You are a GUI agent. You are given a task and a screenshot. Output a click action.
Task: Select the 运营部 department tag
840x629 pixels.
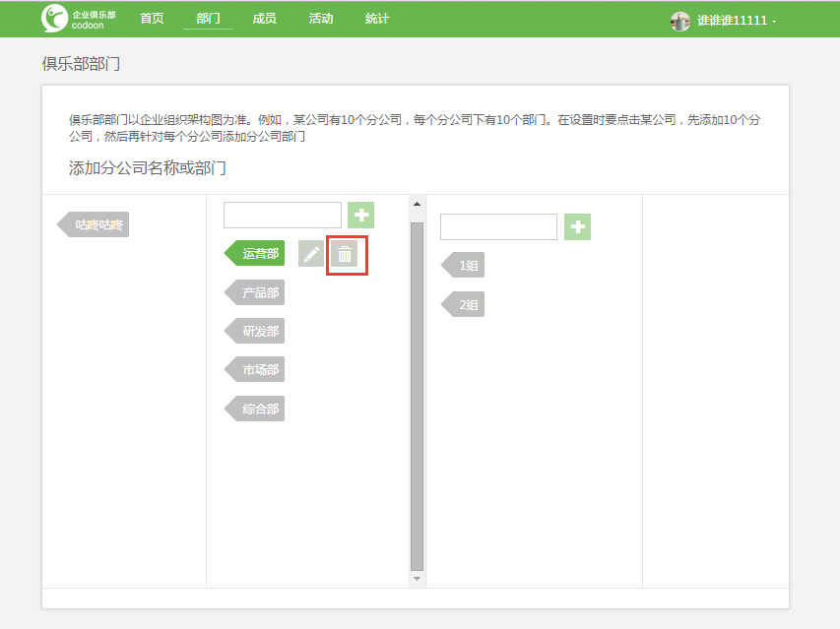pos(254,253)
